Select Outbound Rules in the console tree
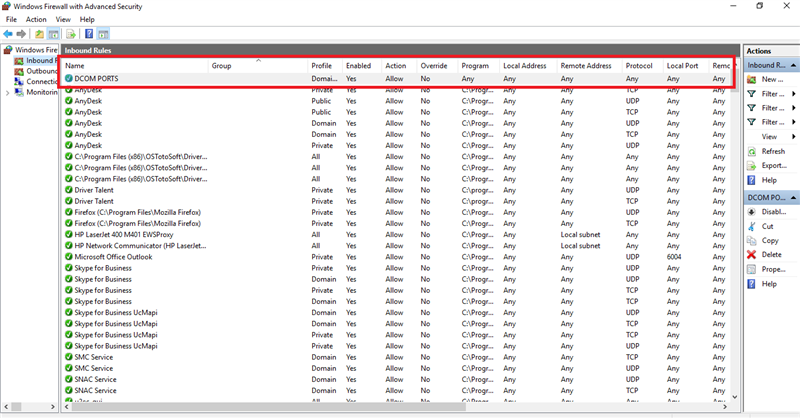This screenshot has width=800, height=418. coord(42,71)
